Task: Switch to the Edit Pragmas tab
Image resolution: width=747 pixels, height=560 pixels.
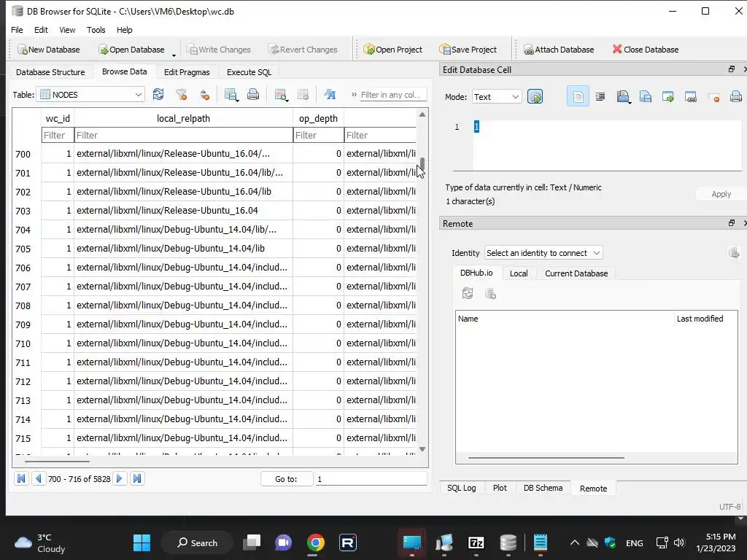Action: (187, 72)
